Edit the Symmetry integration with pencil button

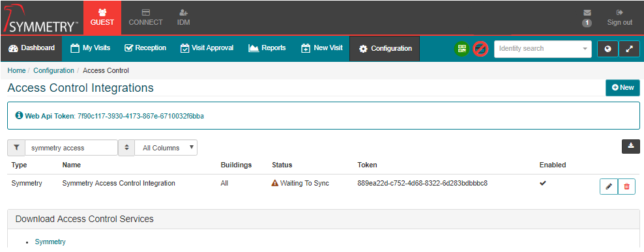click(x=609, y=187)
